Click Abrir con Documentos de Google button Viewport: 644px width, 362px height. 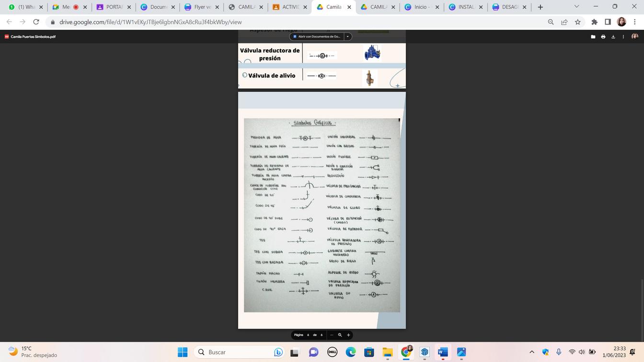[x=317, y=36]
